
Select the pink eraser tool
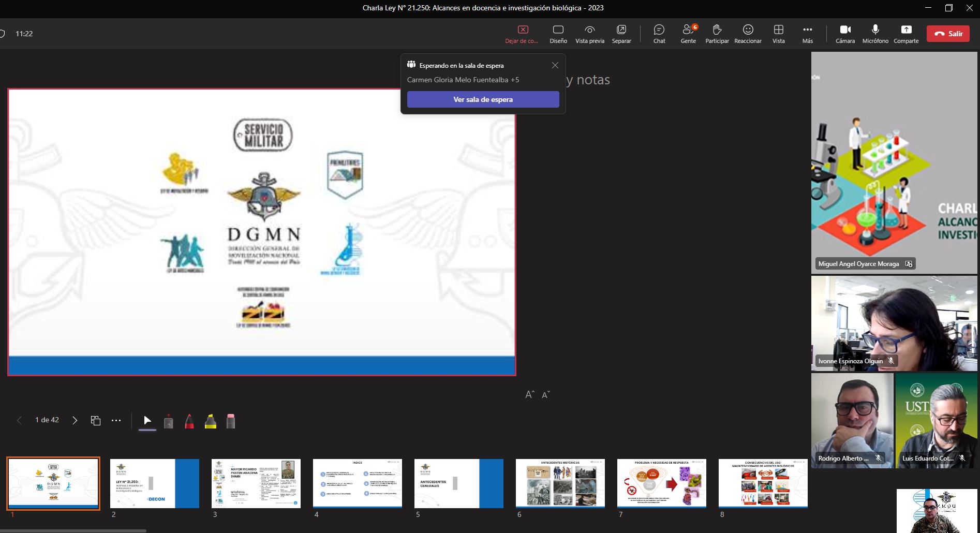[231, 421]
